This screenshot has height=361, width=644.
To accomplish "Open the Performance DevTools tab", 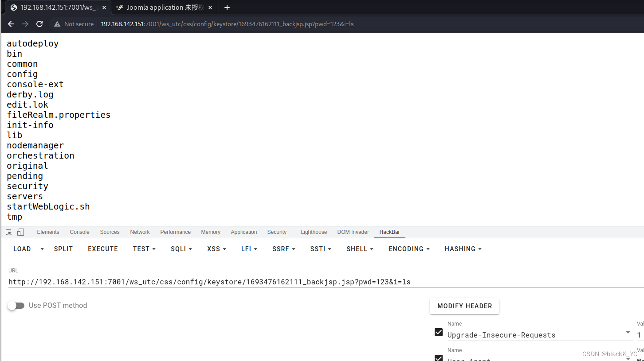I will tap(176, 232).
